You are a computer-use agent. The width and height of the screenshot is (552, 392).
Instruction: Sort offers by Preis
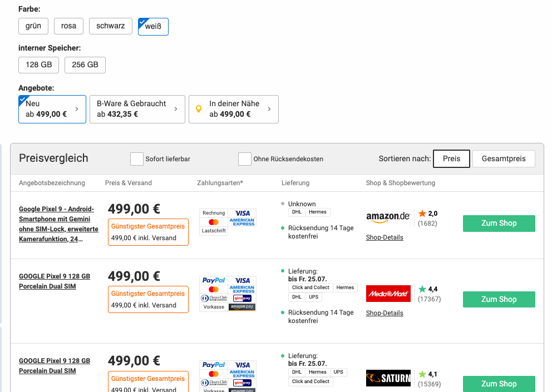[452, 158]
